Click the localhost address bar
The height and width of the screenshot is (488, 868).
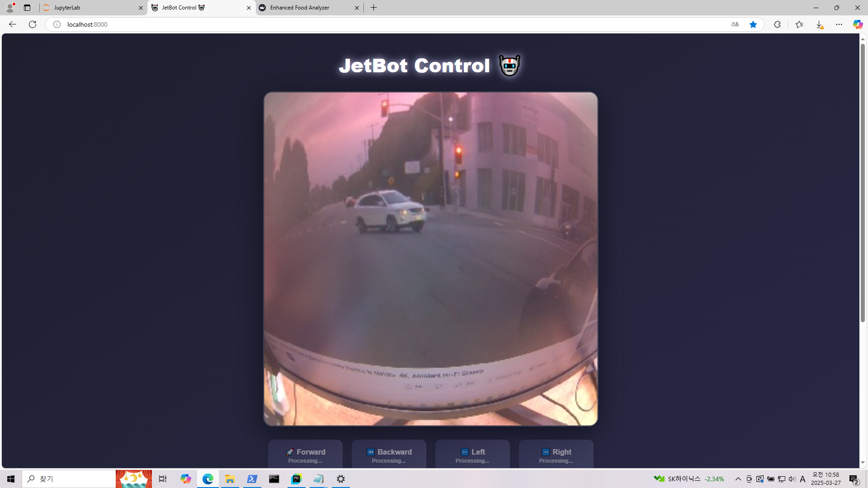362,24
